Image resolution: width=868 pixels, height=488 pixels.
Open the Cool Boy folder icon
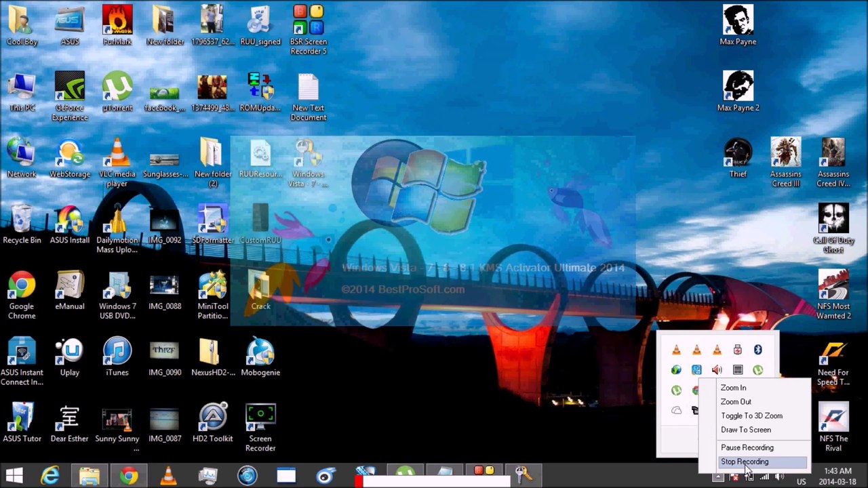pyautogui.click(x=22, y=26)
